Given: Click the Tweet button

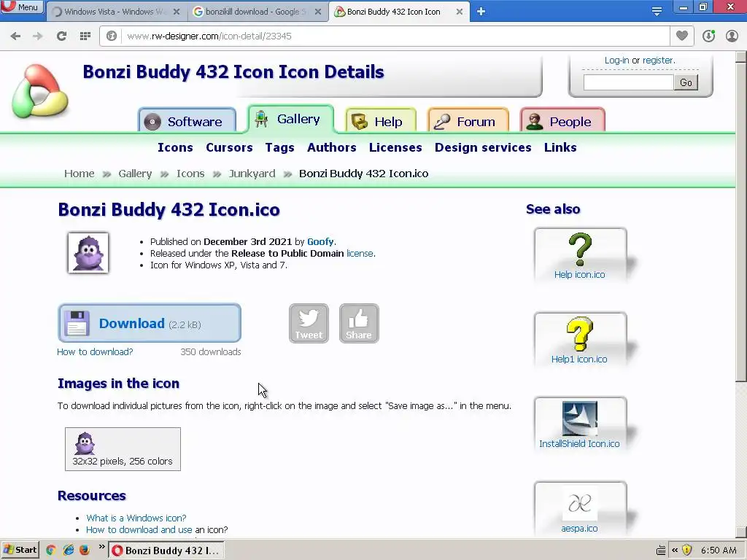Looking at the screenshot, I should tap(309, 323).
